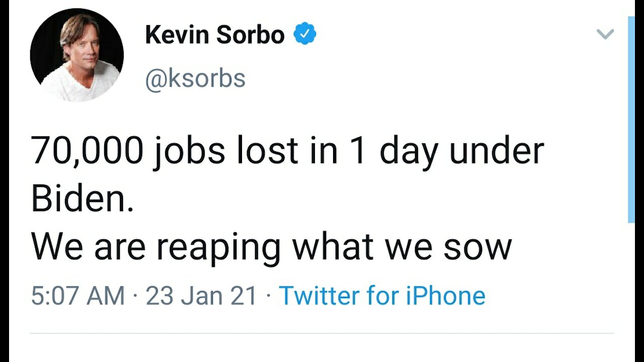Open the Twitter for iPhone source link

point(382,295)
